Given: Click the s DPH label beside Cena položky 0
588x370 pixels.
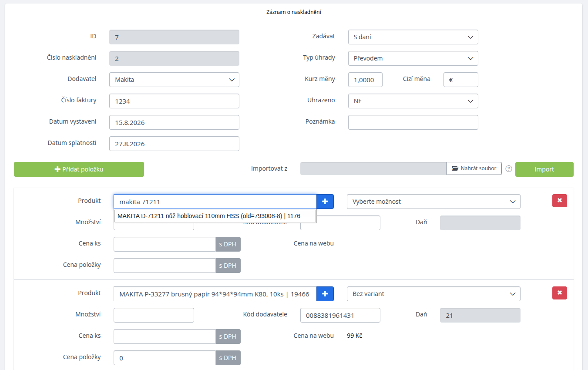Looking at the screenshot, I should [228, 358].
